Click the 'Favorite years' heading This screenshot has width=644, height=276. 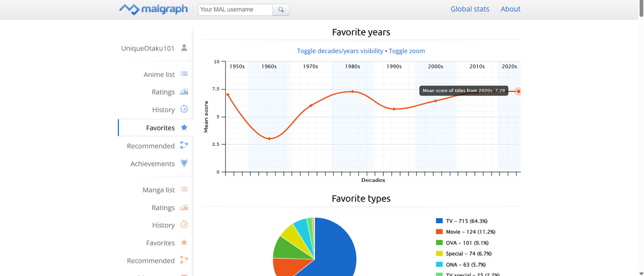tap(361, 32)
